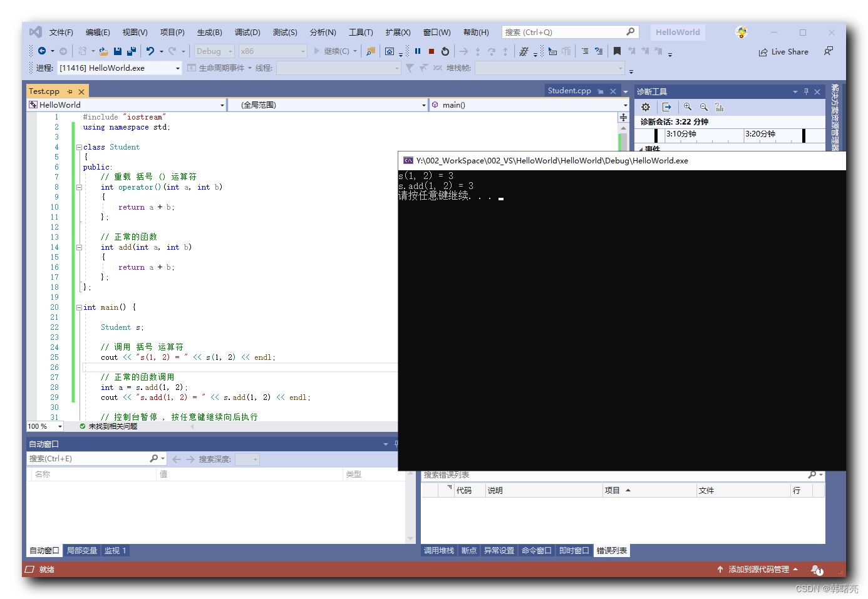Collapse the operator() function block

click(79, 187)
